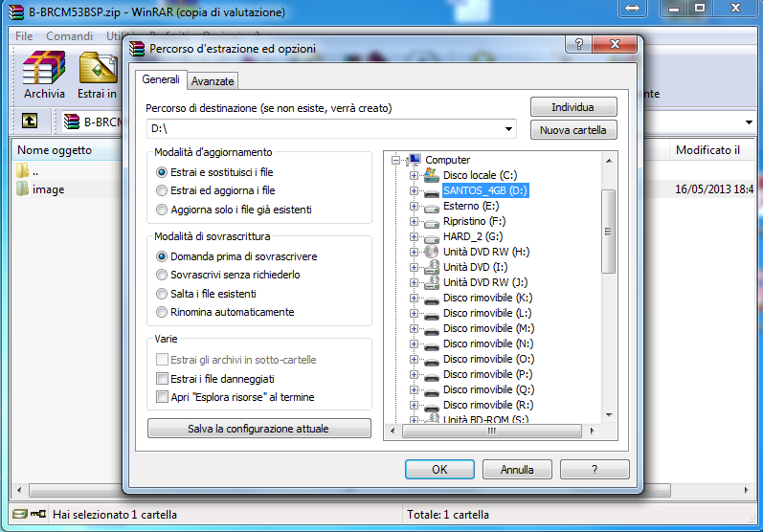Click the up-one-level folder icon in WinRAR
The height and width of the screenshot is (532, 763).
30,121
